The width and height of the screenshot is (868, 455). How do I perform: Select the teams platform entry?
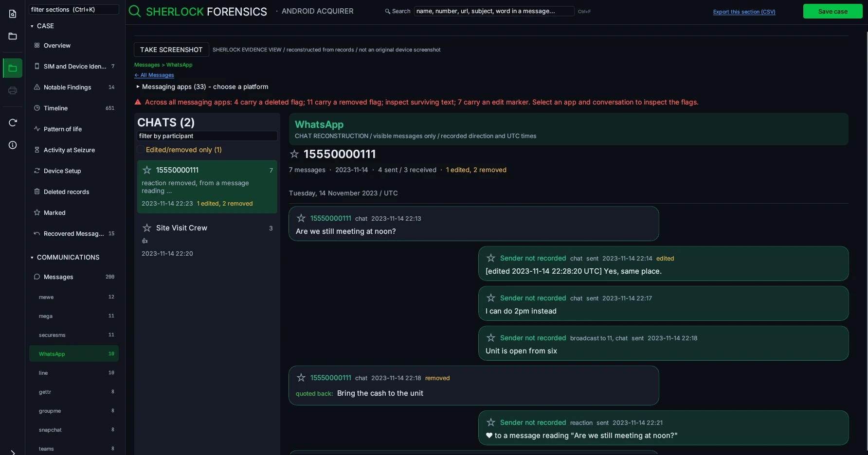click(74, 449)
